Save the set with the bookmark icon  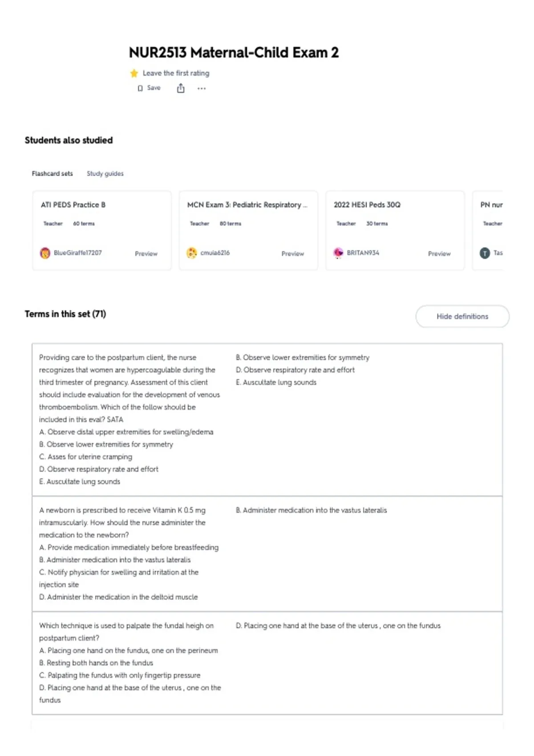click(x=149, y=88)
